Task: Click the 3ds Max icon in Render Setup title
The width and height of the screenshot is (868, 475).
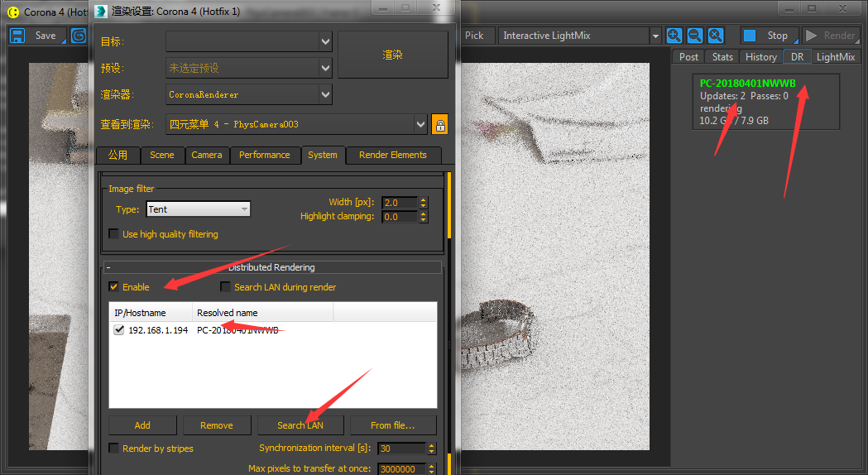Action: coord(101,11)
